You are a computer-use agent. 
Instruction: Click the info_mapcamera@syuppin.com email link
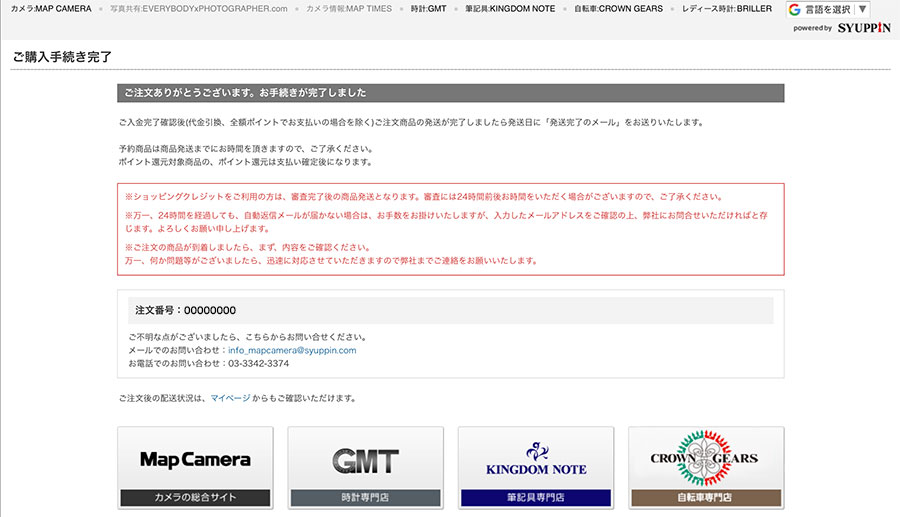click(292, 351)
